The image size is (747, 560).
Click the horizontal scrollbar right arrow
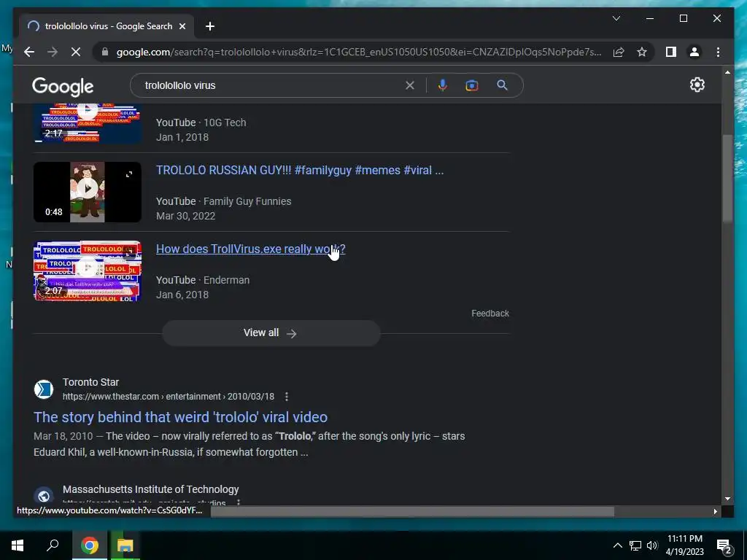point(715,511)
